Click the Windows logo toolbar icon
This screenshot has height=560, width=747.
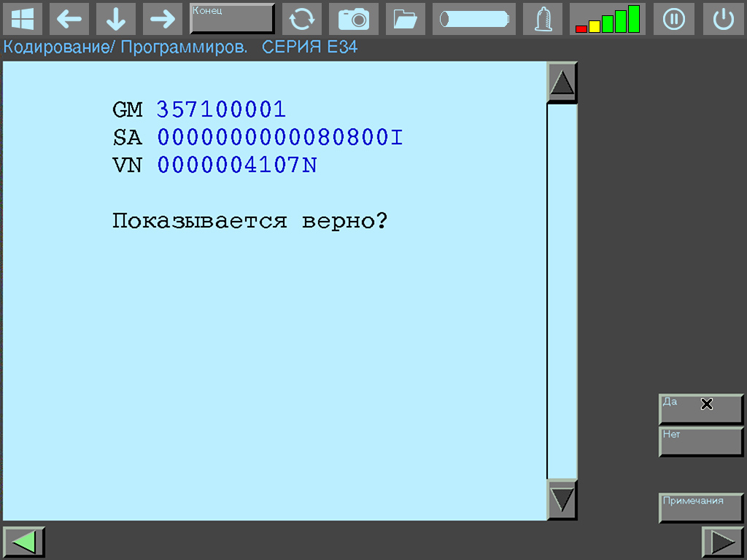tap(22, 19)
